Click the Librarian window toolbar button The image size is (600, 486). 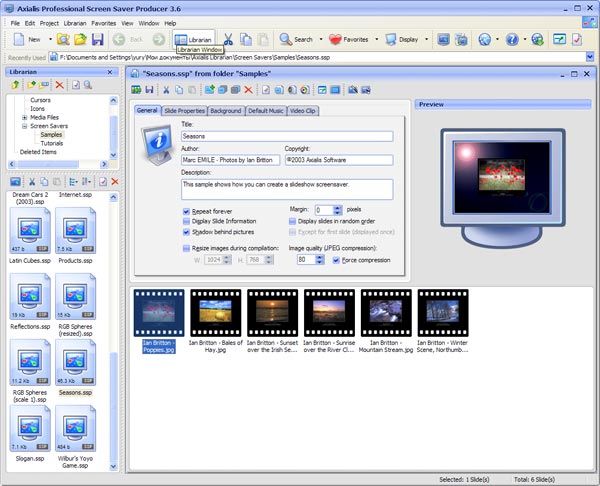point(194,39)
